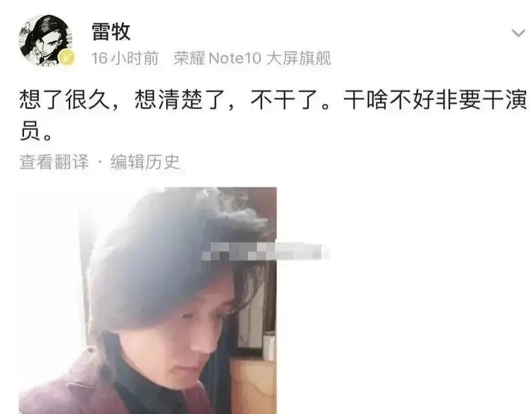This screenshot has width=532, height=414.
Task: Click the last line text 员。
Action: (36, 132)
